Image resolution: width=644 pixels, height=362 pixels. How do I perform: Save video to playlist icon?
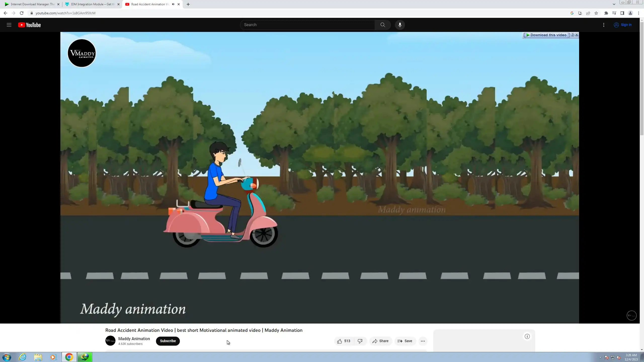[400, 341]
